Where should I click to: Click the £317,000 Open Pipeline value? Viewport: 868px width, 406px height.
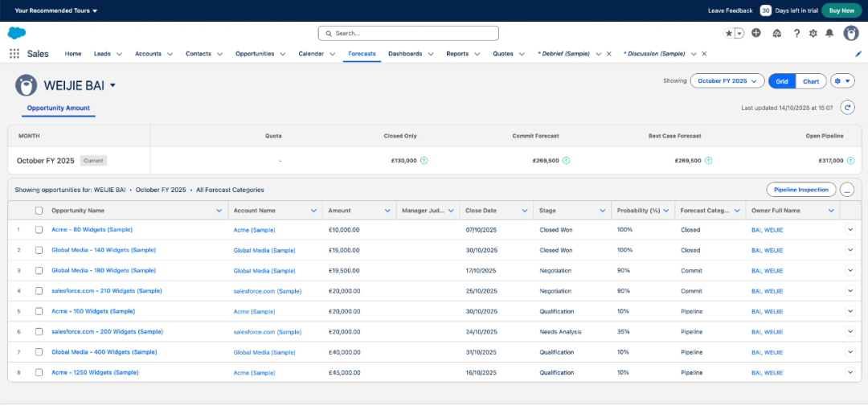click(x=831, y=161)
